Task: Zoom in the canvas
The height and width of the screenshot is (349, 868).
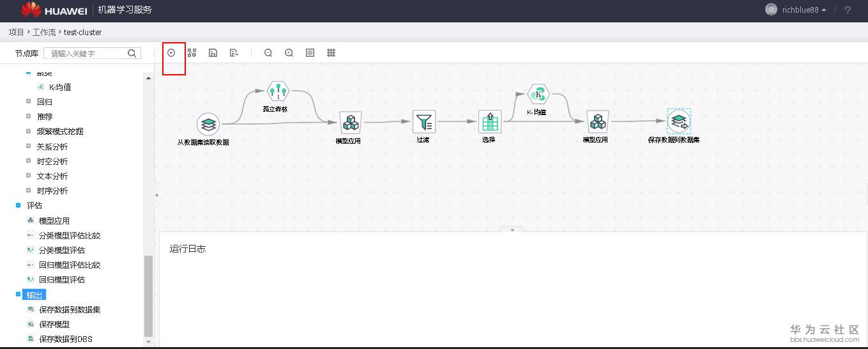Action: pyautogui.click(x=289, y=53)
